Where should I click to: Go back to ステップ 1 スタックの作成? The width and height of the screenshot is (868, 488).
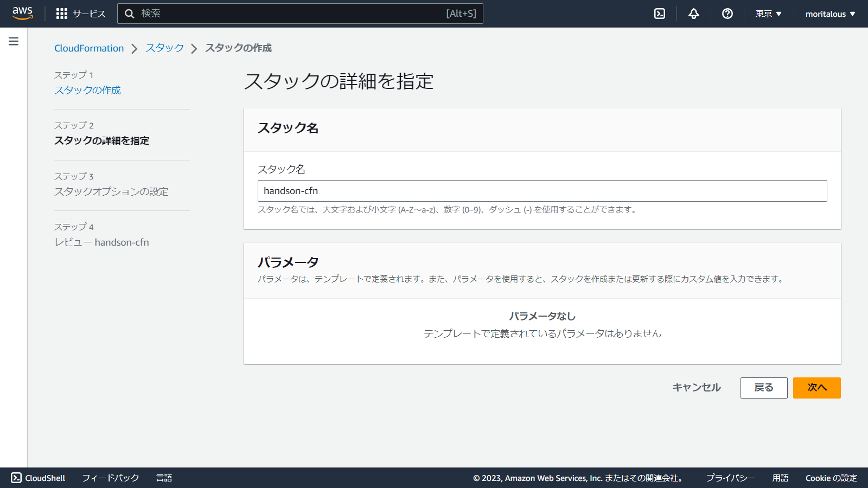(x=88, y=90)
